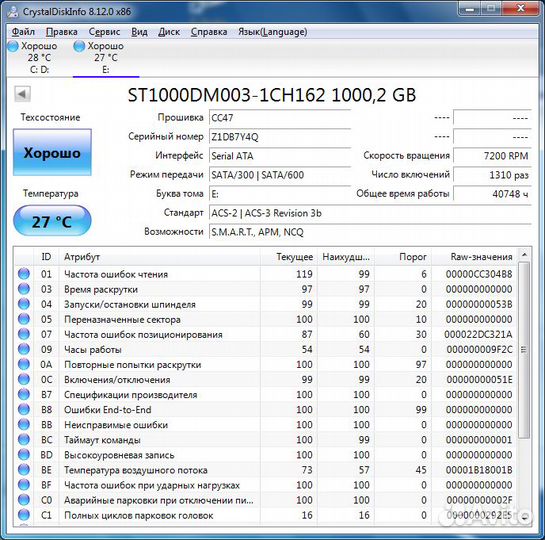Click the Серийный номер field Z1DB7Y4Q
545x540 pixels.
tap(280, 137)
